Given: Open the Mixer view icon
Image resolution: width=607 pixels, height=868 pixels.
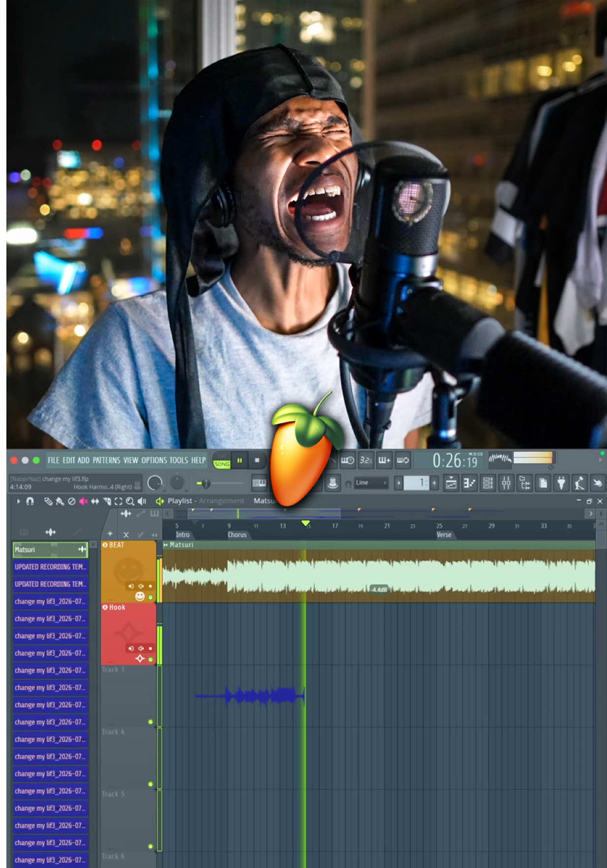Looking at the screenshot, I should coord(506,483).
